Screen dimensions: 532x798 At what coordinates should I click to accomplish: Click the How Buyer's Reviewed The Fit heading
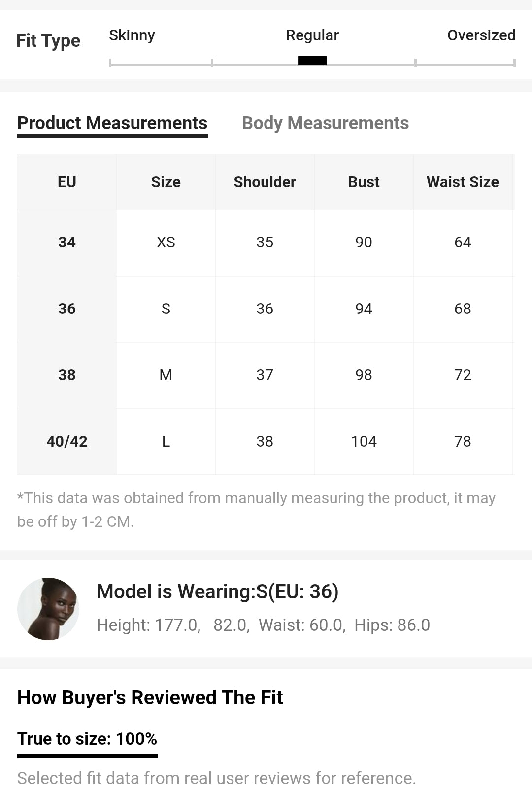click(x=150, y=698)
